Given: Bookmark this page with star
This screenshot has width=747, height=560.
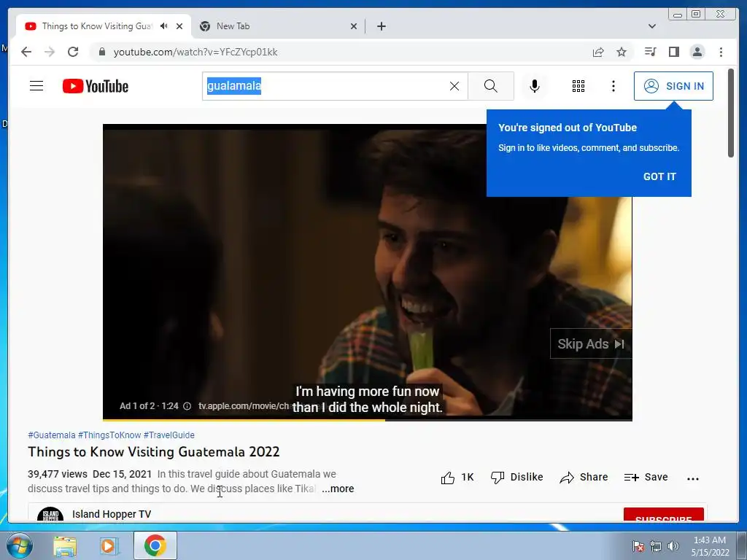Looking at the screenshot, I should pyautogui.click(x=622, y=52).
